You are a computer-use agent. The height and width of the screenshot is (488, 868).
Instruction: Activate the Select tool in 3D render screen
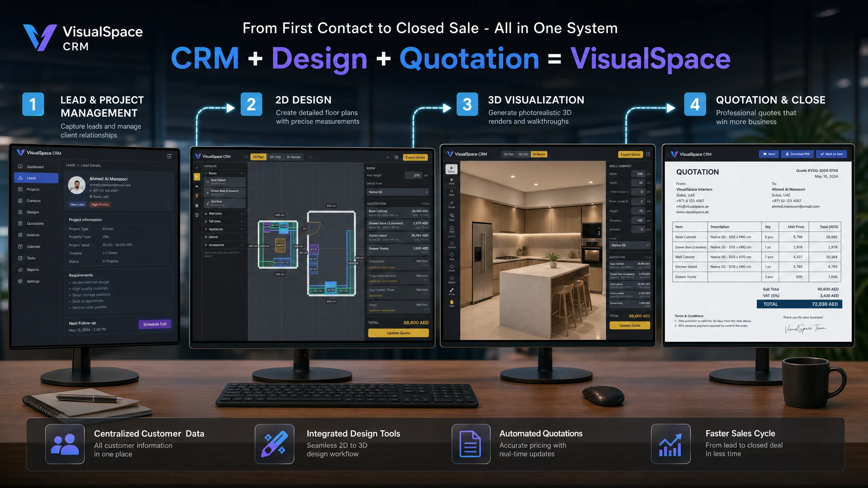click(451, 169)
